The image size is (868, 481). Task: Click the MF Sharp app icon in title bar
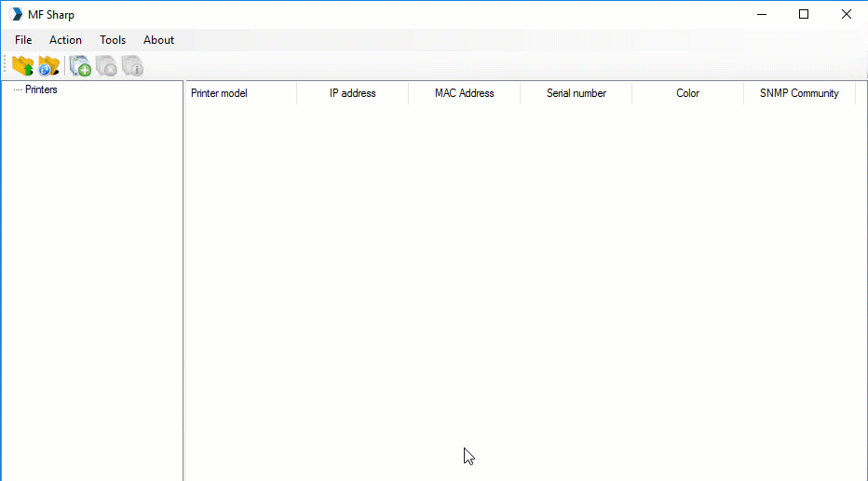pos(16,14)
